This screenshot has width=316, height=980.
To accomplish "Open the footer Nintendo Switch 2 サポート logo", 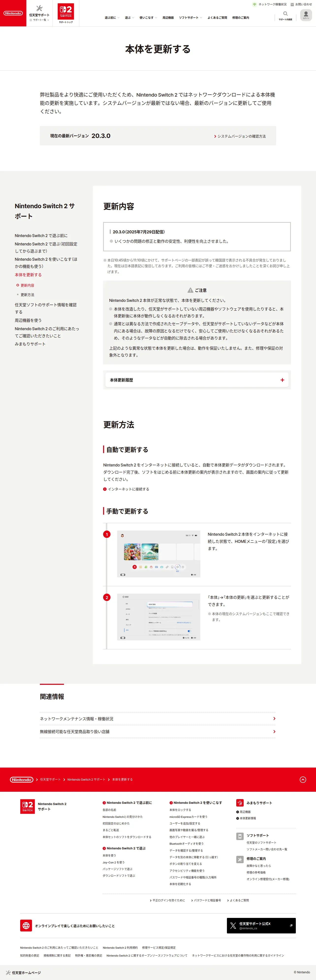I will pos(27,807).
